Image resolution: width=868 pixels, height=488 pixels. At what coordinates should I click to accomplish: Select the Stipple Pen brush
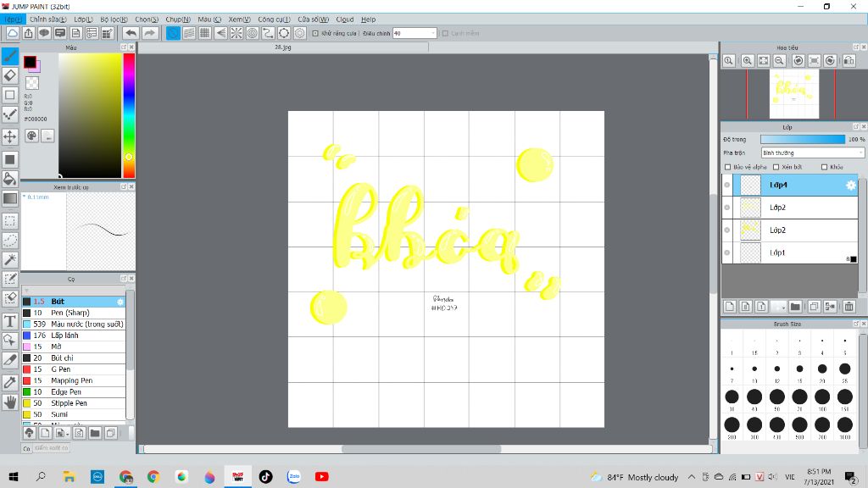click(75, 402)
